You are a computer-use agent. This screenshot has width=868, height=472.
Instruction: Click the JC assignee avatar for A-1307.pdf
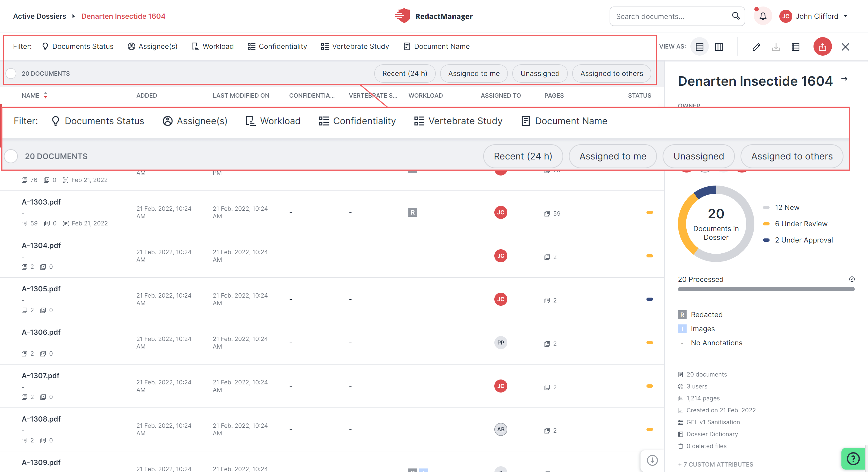tap(501, 386)
